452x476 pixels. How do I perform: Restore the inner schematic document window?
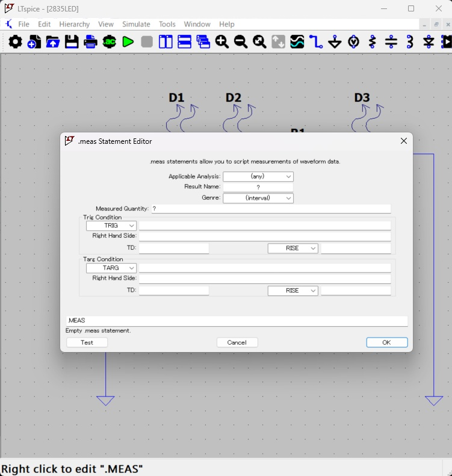click(436, 25)
